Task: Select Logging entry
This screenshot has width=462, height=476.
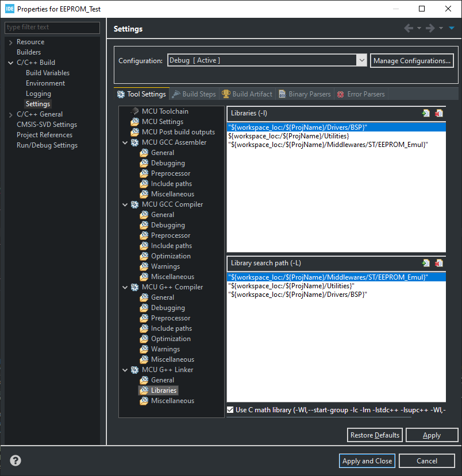Action: tap(38, 94)
